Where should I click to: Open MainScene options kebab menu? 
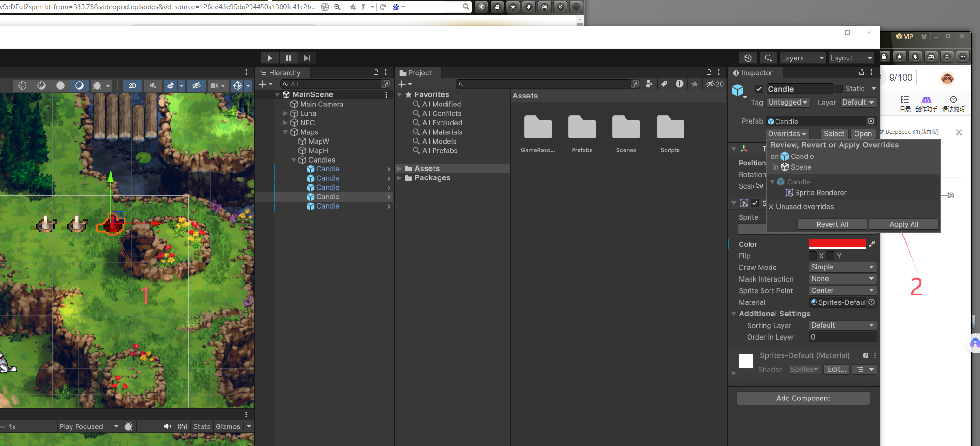pyautogui.click(x=386, y=95)
